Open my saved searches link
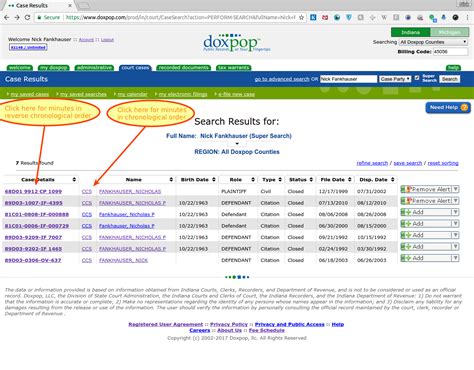The image size is (474, 370). (83, 94)
